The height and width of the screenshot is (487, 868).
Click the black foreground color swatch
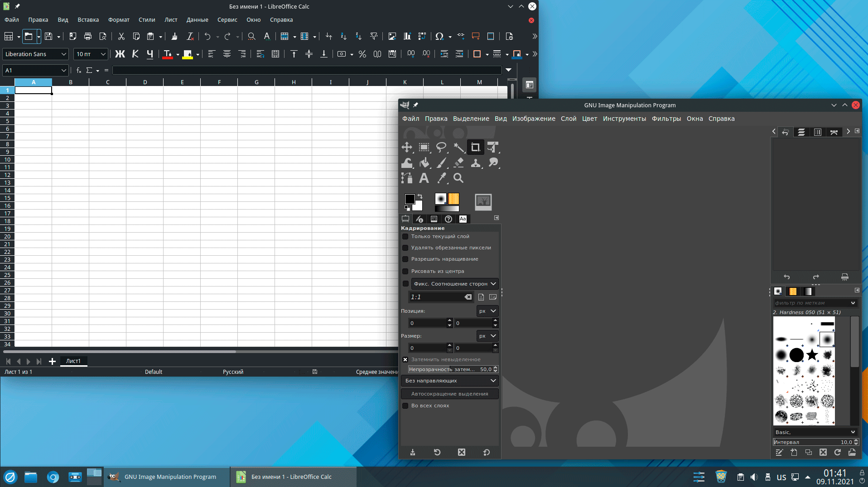(410, 199)
